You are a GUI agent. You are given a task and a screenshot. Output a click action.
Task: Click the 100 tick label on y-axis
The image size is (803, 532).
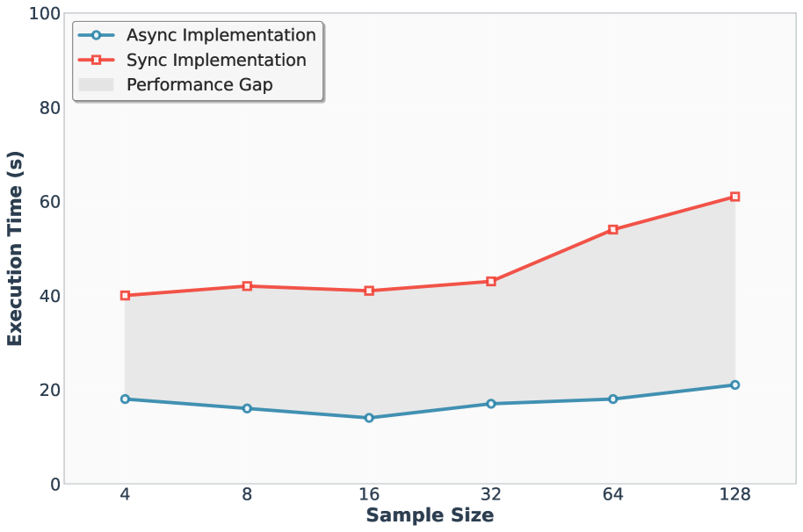[x=45, y=15]
